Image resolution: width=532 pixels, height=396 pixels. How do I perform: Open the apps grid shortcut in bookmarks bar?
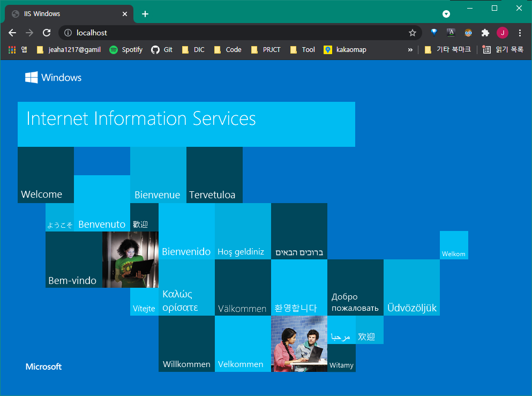pos(18,49)
